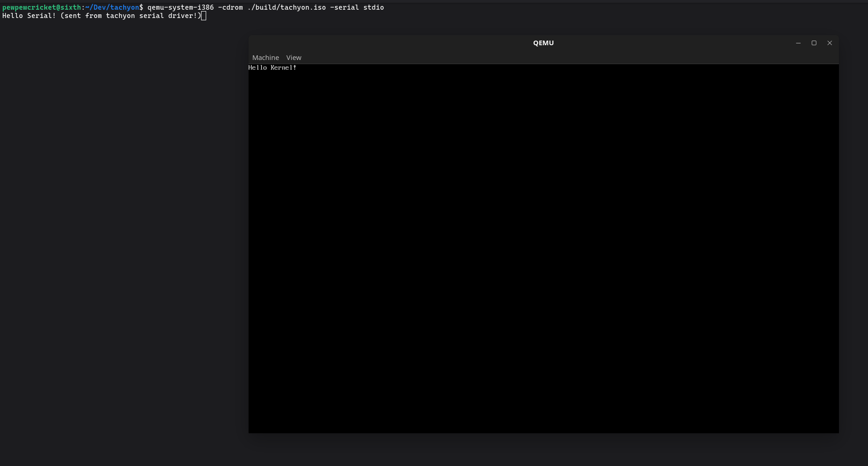The width and height of the screenshot is (868, 466).
Task: Minimize the QEMU window
Action: [798, 43]
